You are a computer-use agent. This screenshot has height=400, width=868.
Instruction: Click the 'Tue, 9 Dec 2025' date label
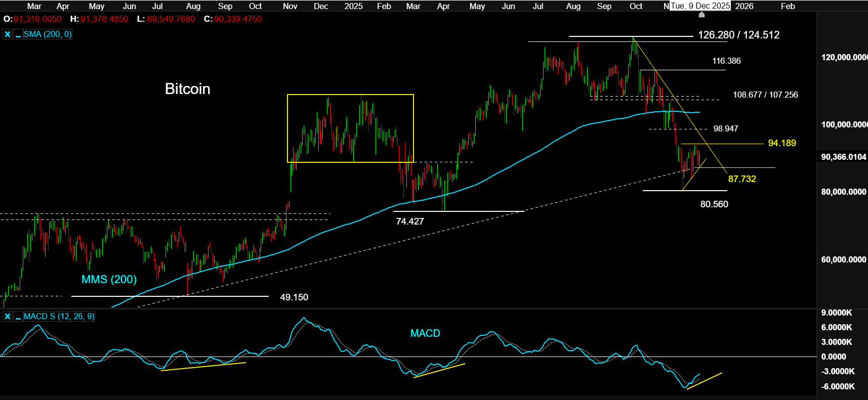[x=700, y=6]
